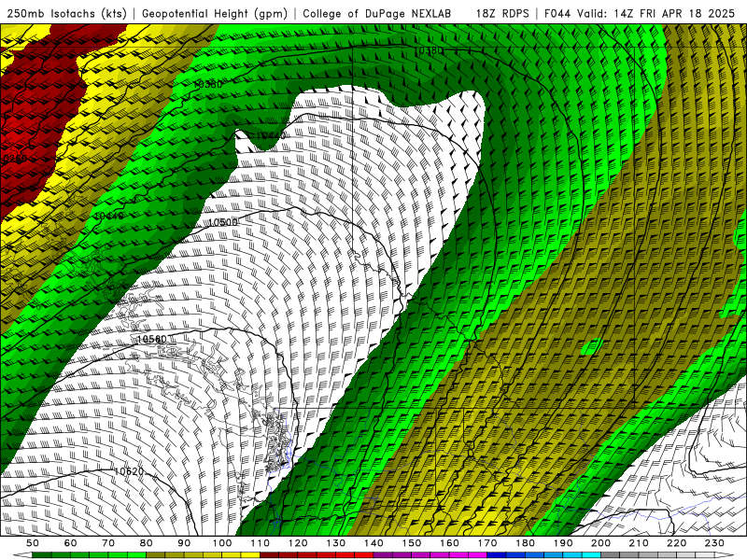
Task: Click the 180 value on the color scale
Action: (525, 543)
